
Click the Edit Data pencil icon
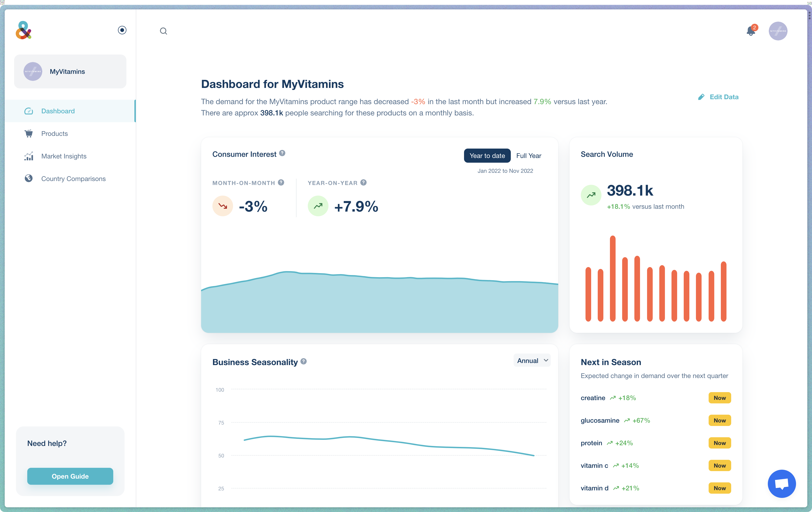coord(701,97)
